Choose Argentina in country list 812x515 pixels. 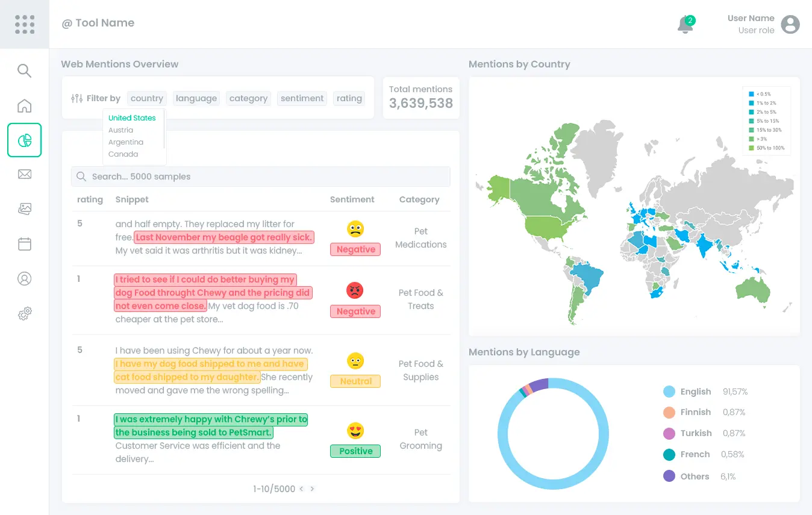tap(126, 142)
